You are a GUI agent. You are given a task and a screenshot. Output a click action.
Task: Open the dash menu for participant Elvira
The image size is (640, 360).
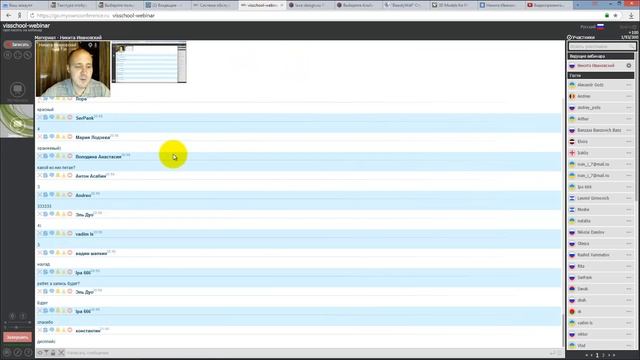[x=629, y=142]
